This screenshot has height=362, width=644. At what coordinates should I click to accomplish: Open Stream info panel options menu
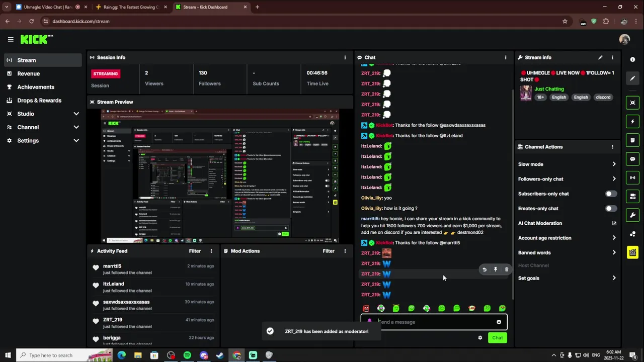point(612,57)
